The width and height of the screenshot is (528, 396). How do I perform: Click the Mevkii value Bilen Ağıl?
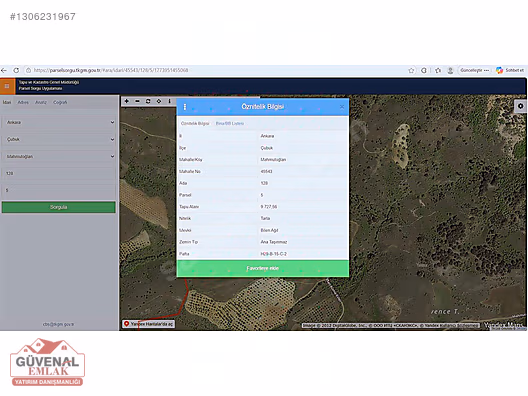pyautogui.click(x=269, y=230)
